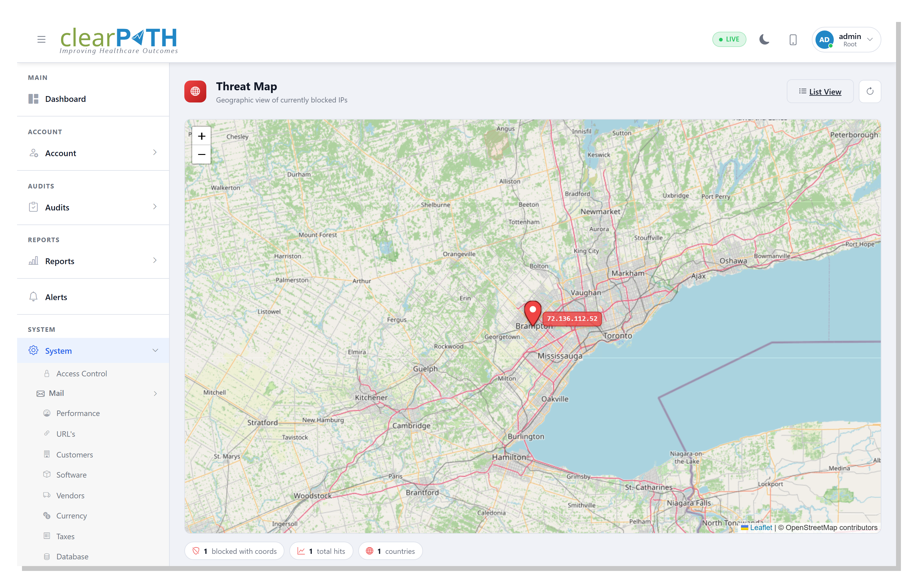Click the AD user avatar
Image resolution: width=918 pixels, height=588 pixels.
coord(824,40)
